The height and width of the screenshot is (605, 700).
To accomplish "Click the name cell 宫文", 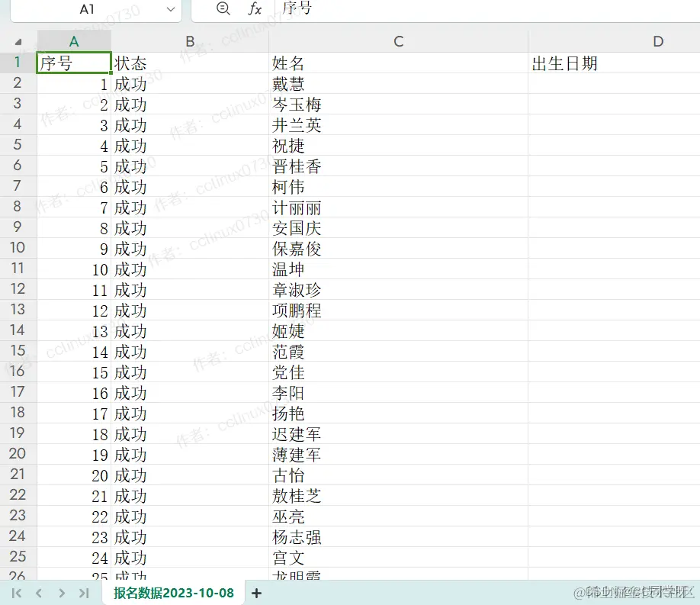I will coord(398,557).
